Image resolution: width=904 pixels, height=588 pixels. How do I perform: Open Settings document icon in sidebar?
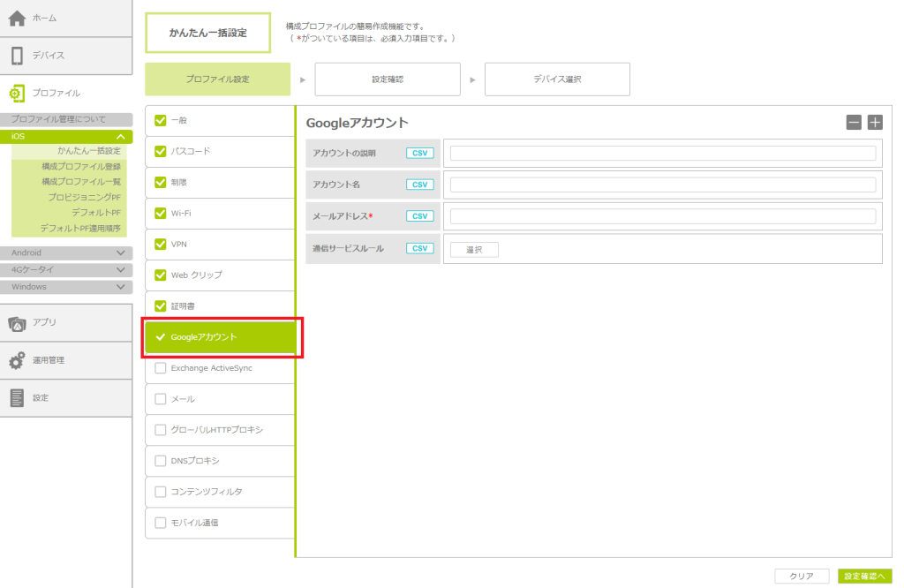pos(17,398)
